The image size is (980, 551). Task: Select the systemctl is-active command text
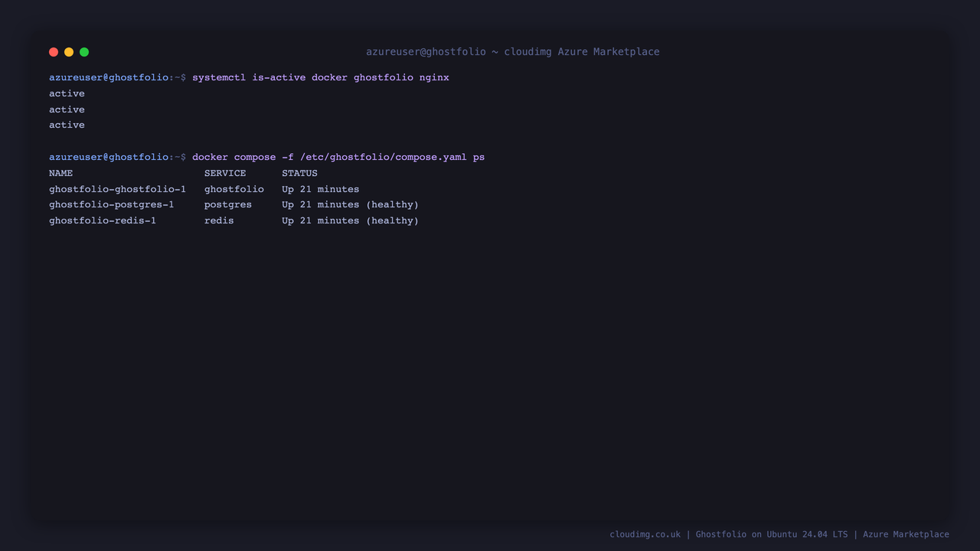point(321,77)
